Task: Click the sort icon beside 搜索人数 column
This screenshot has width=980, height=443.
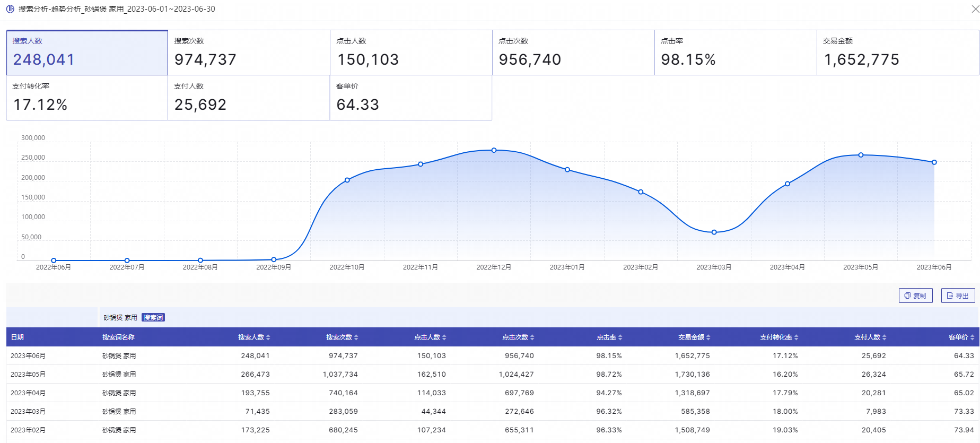Action: click(x=268, y=337)
